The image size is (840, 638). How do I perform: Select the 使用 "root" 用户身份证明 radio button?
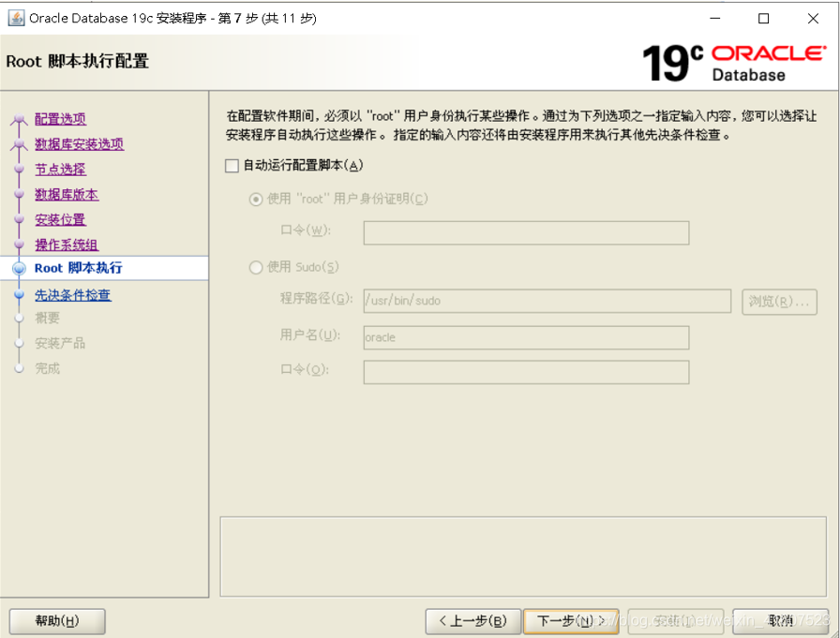(x=256, y=200)
